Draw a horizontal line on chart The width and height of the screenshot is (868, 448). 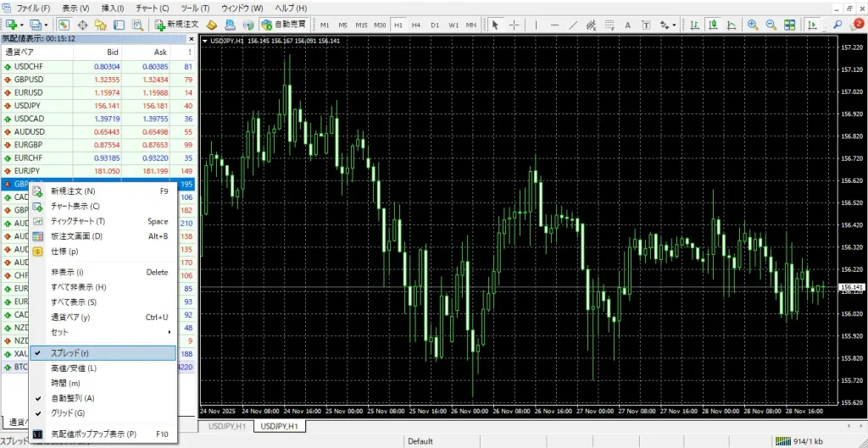tap(554, 25)
